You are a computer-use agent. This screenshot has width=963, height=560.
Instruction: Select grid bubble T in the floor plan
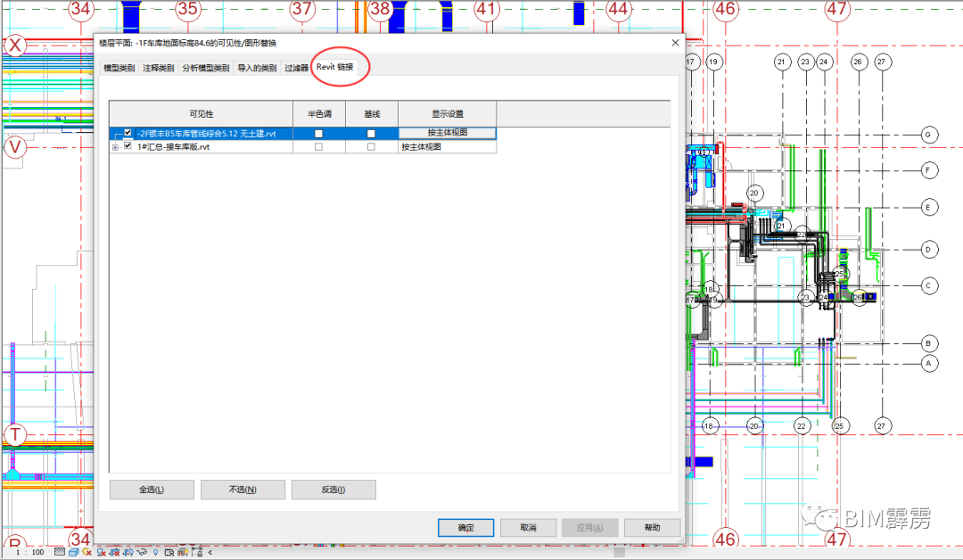coord(15,435)
